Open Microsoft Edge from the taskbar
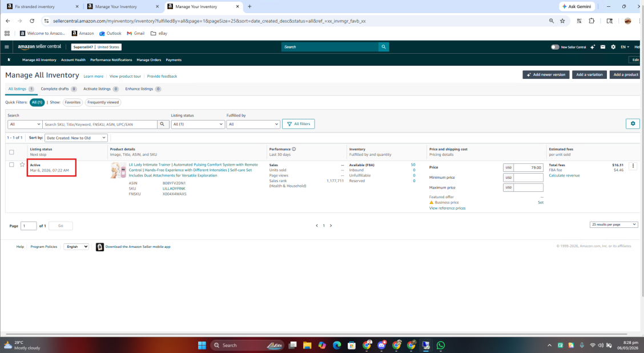This screenshot has width=644, height=353. [337, 345]
